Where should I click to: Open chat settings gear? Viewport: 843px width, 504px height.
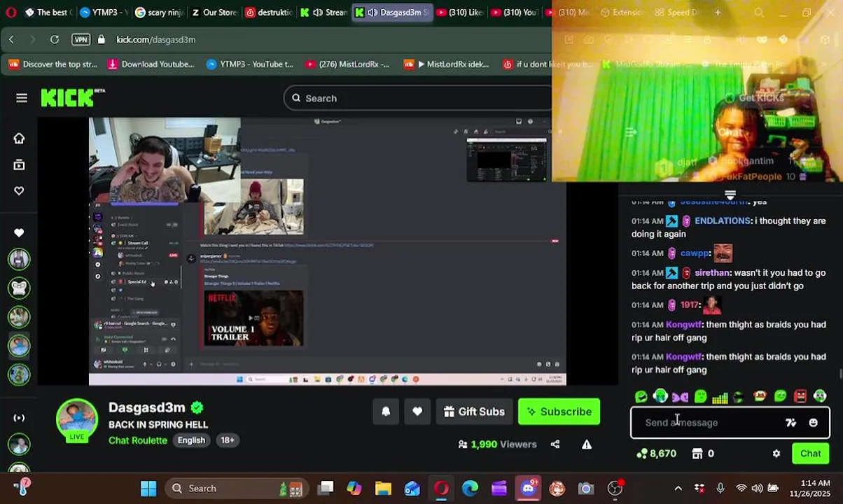776,454
